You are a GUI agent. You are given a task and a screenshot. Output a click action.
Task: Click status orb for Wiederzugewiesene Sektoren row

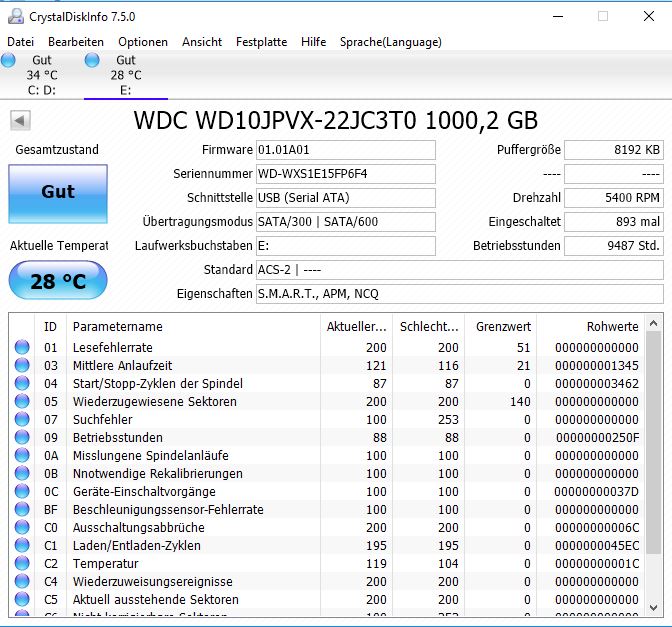[22, 401]
